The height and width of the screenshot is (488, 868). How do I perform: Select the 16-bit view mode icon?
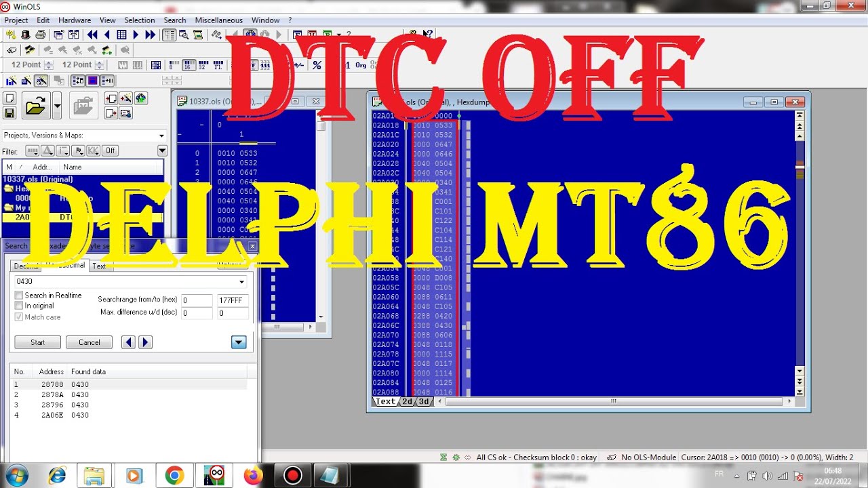[189, 65]
